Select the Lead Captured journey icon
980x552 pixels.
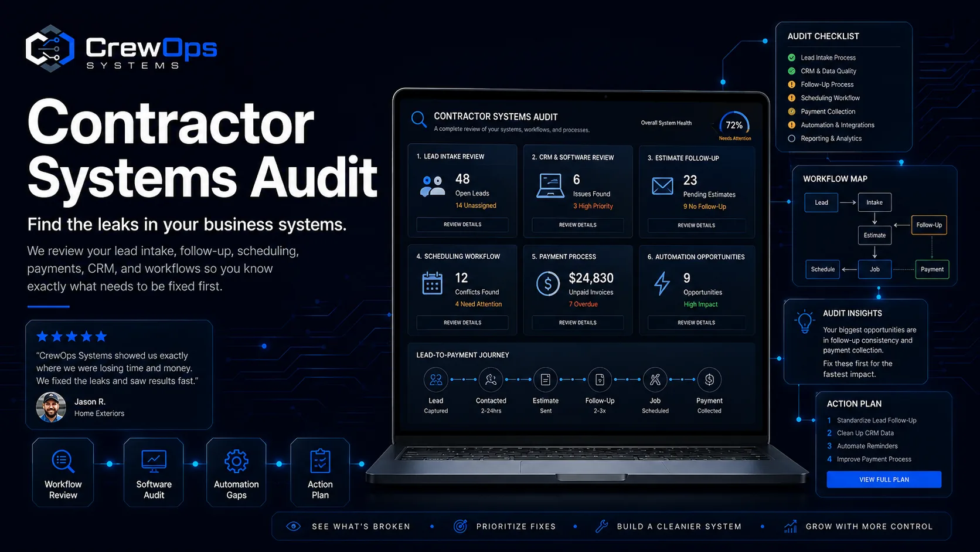(x=436, y=380)
